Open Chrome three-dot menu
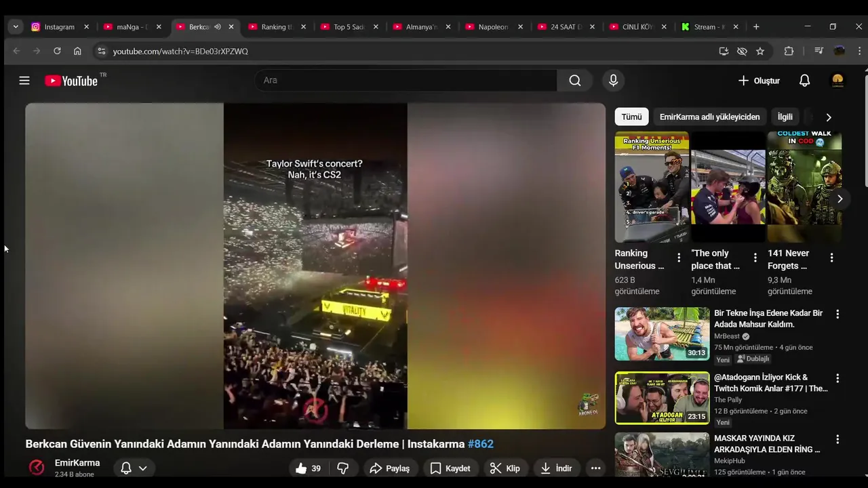This screenshot has height=488, width=868. pos(860,51)
